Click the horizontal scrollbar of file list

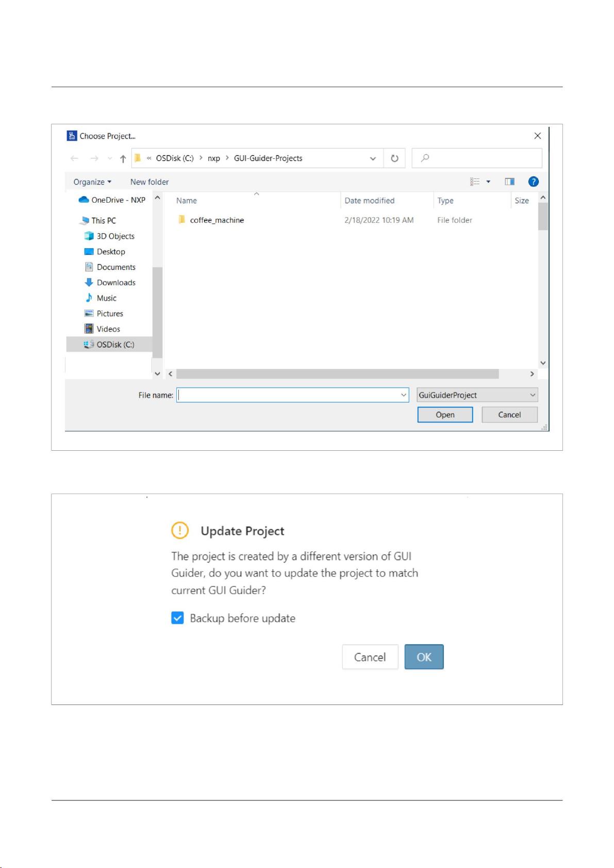click(337, 374)
